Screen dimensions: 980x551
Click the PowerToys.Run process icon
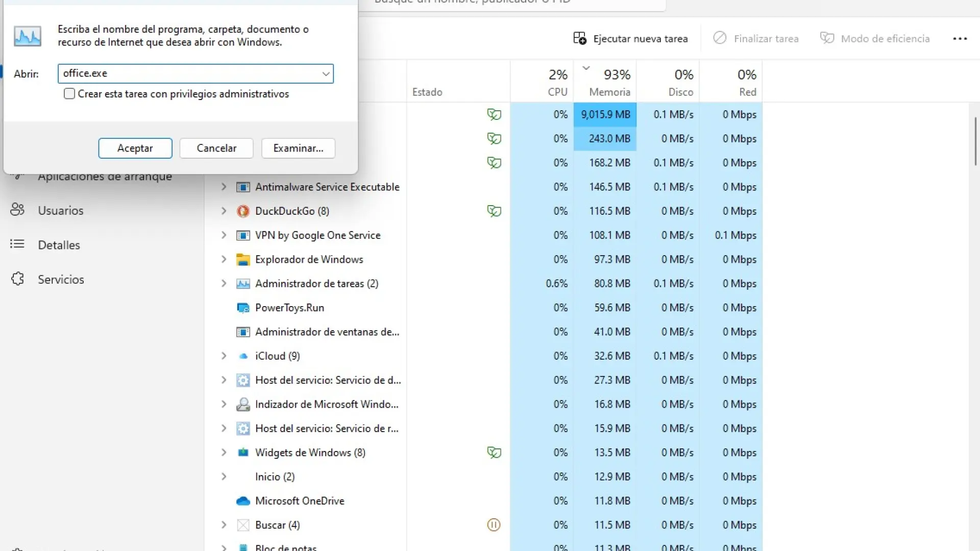click(243, 308)
